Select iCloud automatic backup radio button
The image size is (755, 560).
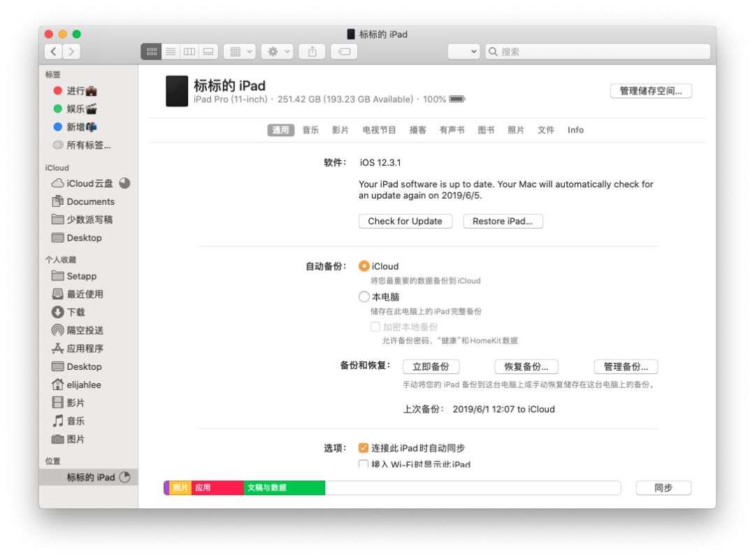tap(364, 266)
